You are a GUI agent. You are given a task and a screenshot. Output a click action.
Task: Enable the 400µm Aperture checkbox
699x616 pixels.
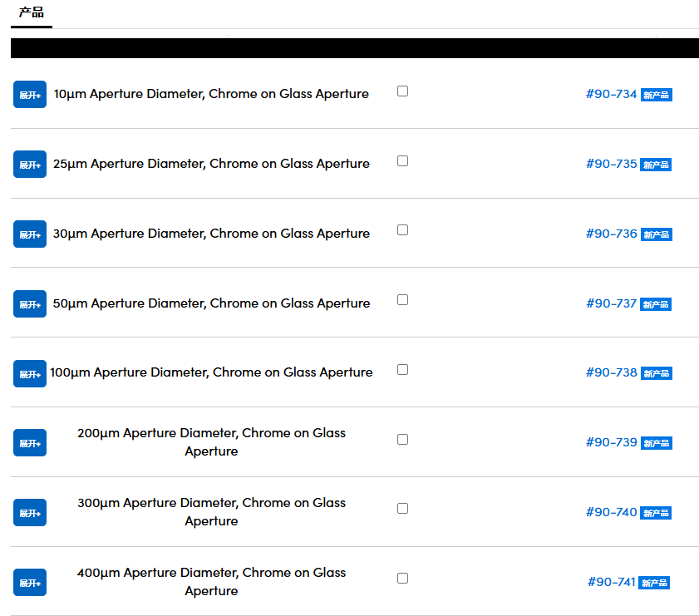pyautogui.click(x=402, y=578)
